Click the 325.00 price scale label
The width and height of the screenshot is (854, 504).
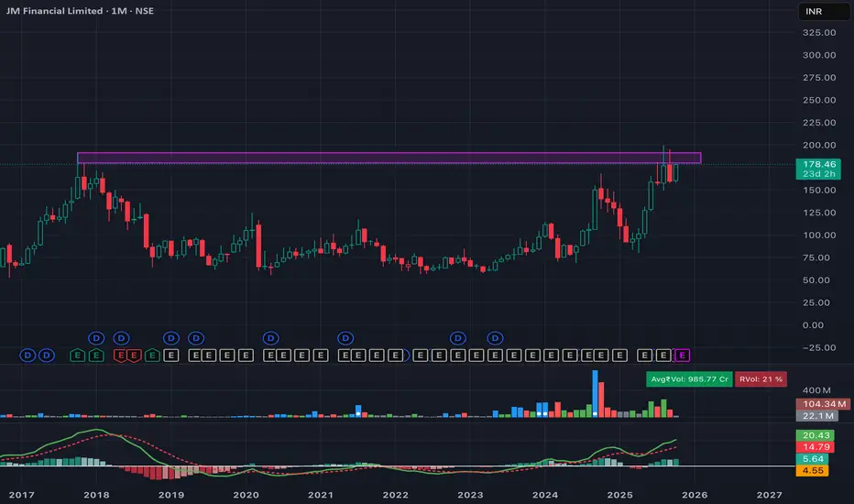pyautogui.click(x=818, y=33)
